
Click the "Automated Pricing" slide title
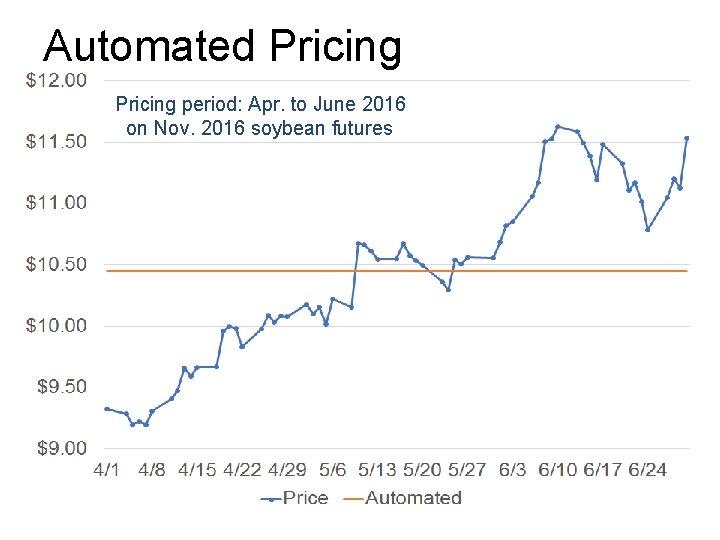[223, 46]
